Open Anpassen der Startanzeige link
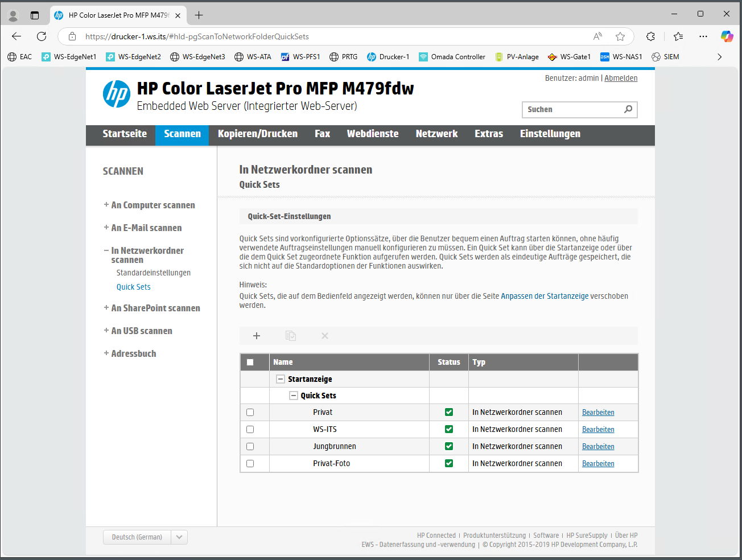This screenshot has width=742, height=560. coord(545,297)
